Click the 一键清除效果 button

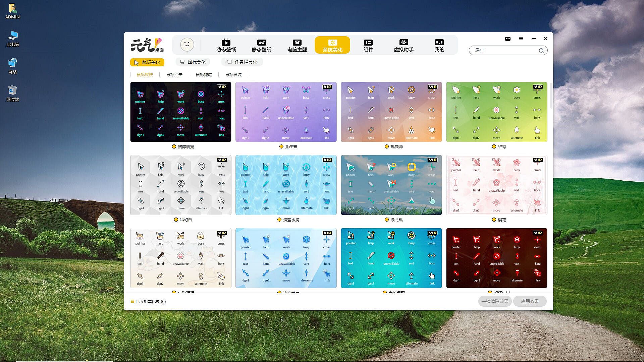point(495,301)
